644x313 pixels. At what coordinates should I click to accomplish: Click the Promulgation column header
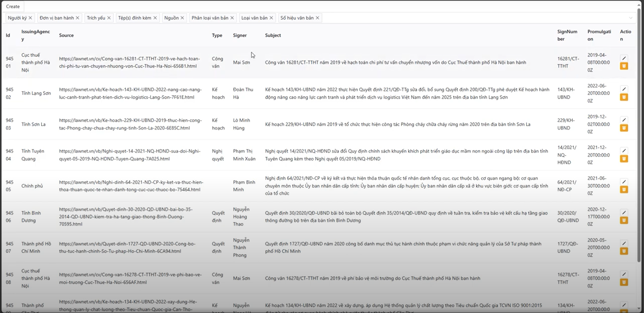click(x=599, y=35)
